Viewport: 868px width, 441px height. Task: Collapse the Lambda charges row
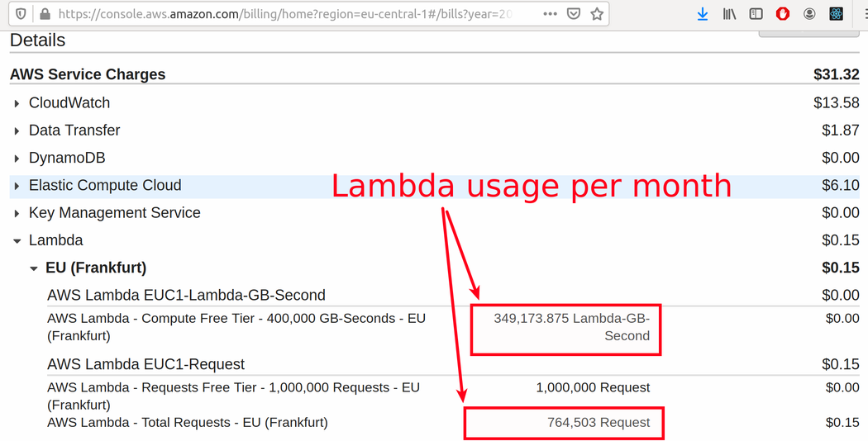(x=17, y=240)
